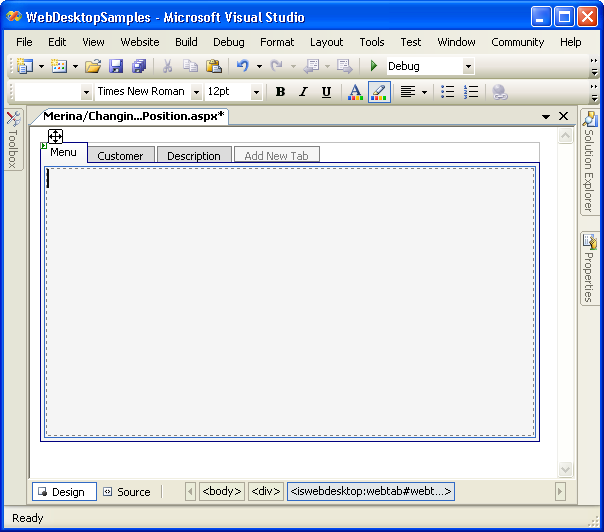Click the bulleted list icon
Viewport: 604px width, 532px height.
coord(448,92)
